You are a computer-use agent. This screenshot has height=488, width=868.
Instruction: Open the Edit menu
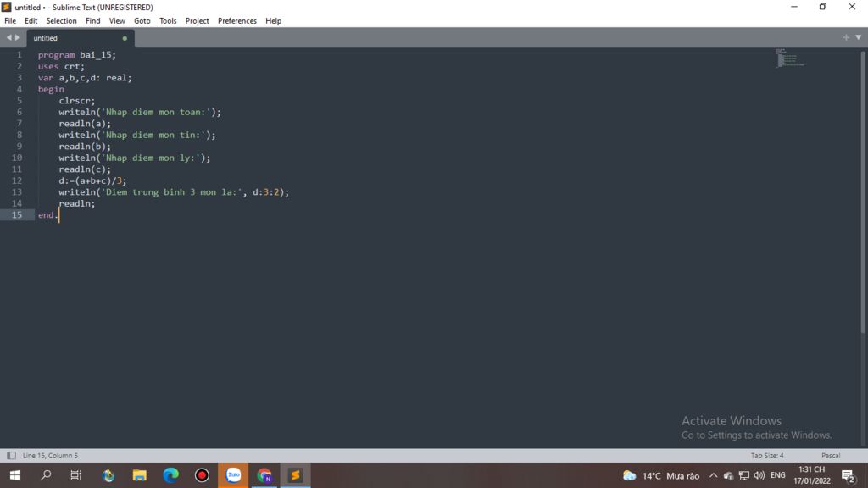click(x=31, y=21)
